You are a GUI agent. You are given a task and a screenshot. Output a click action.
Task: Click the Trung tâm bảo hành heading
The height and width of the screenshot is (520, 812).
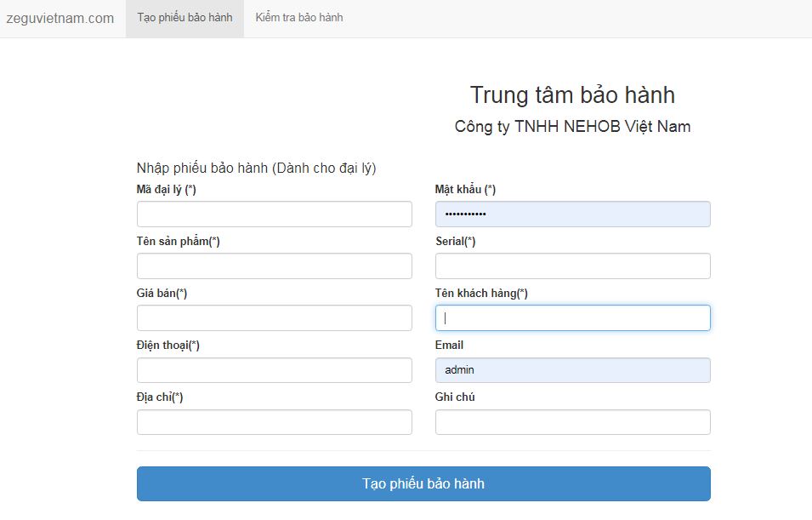coord(573,95)
